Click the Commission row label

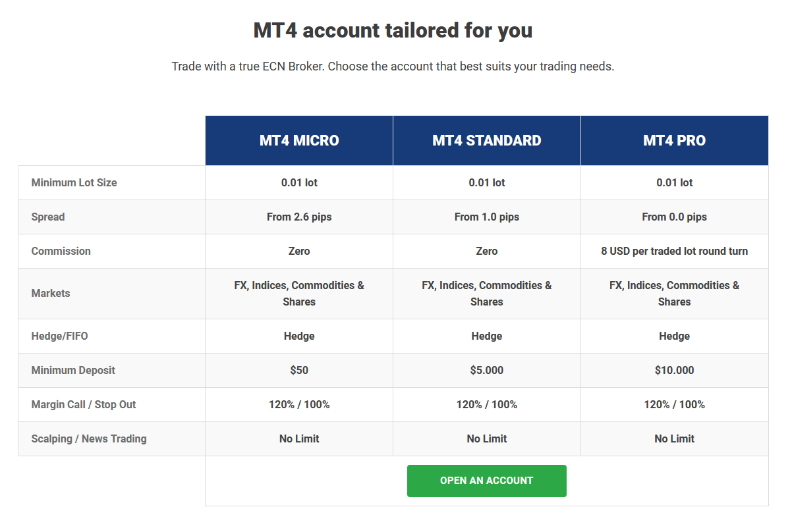(61, 251)
